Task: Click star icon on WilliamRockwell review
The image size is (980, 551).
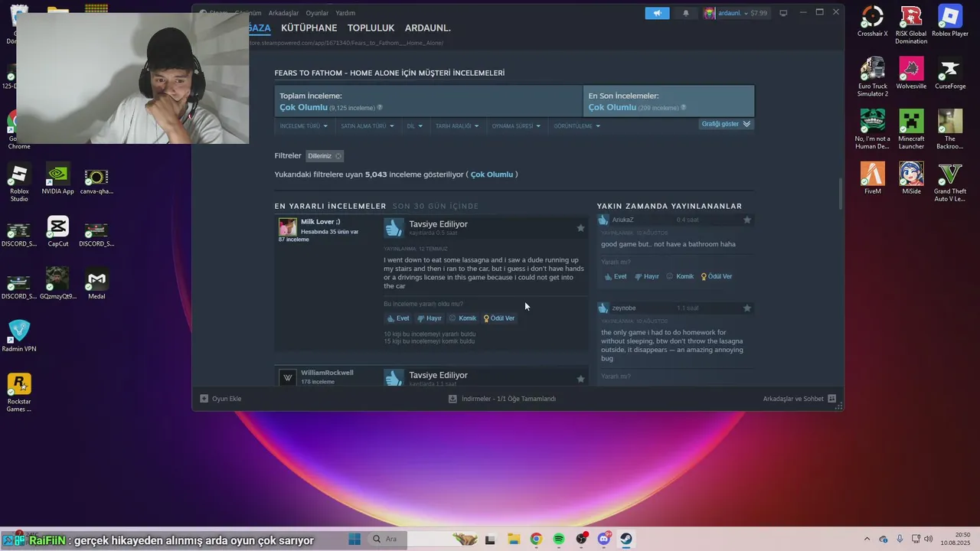Action: 580,379
